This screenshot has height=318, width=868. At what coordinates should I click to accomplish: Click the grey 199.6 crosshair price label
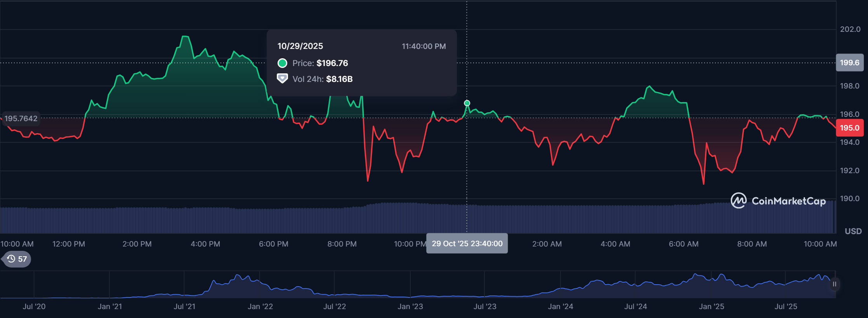tap(849, 63)
